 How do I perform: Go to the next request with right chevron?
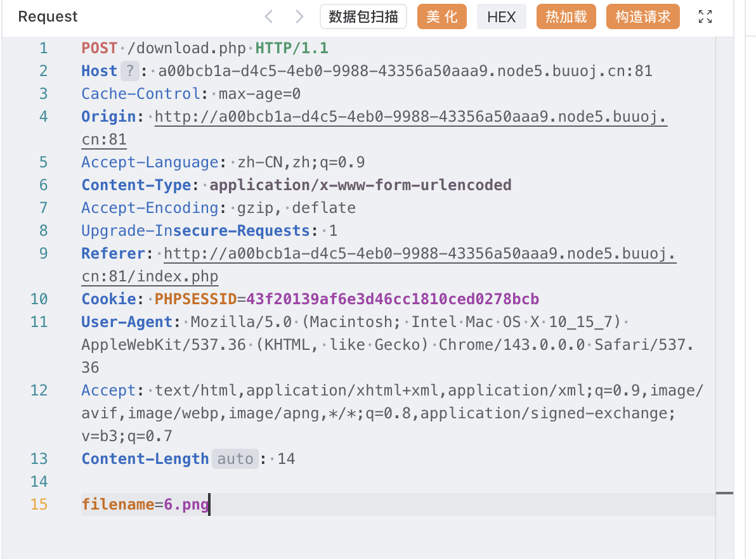click(299, 17)
